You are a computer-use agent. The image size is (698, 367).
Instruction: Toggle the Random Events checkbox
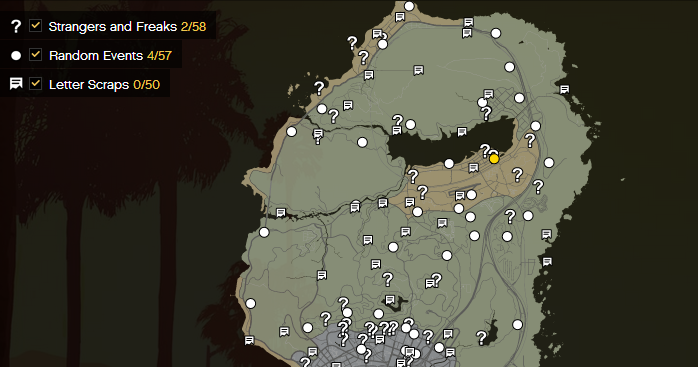click(x=36, y=55)
